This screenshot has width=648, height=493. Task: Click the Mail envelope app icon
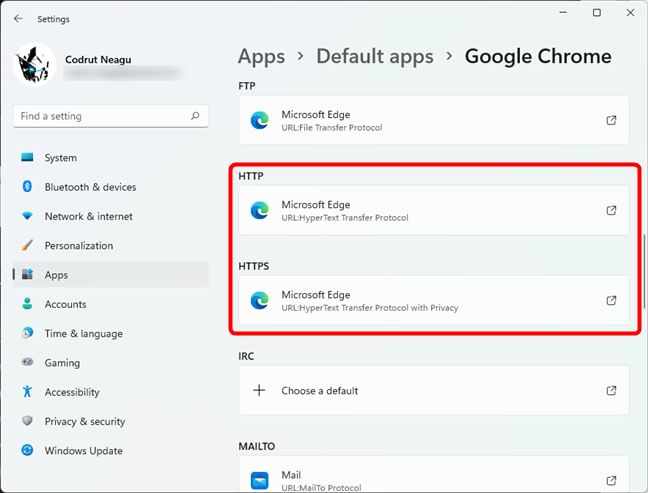click(x=260, y=481)
